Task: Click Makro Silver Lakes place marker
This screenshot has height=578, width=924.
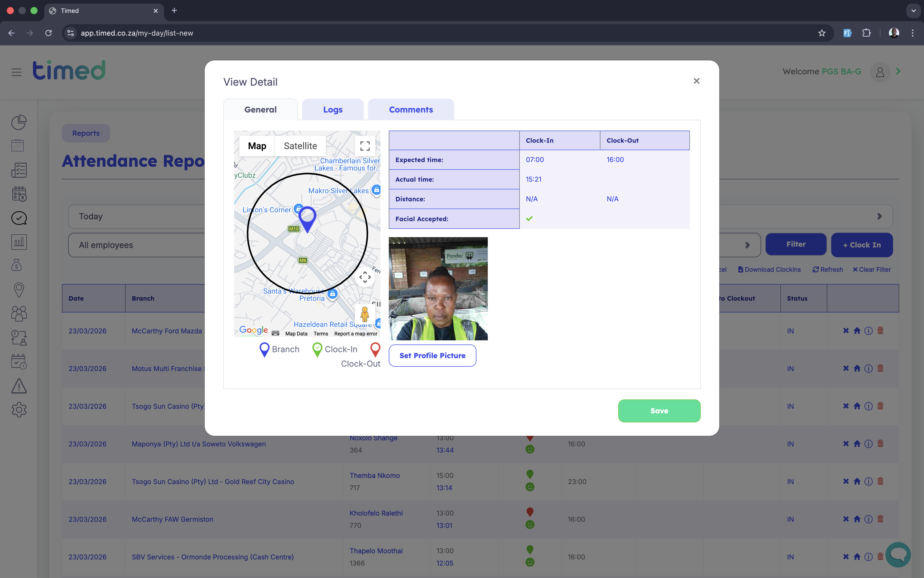Action: point(376,190)
